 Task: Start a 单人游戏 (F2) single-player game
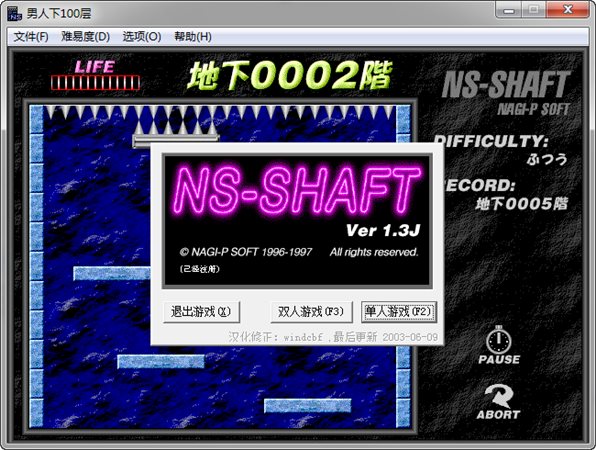[x=398, y=312]
